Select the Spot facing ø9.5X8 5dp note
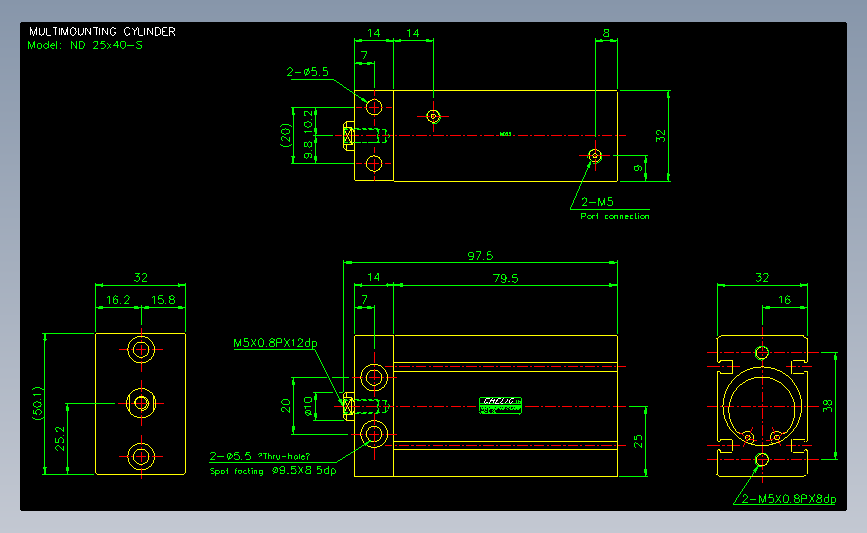Image resolution: width=867 pixels, height=533 pixels. pyautogui.click(x=273, y=471)
